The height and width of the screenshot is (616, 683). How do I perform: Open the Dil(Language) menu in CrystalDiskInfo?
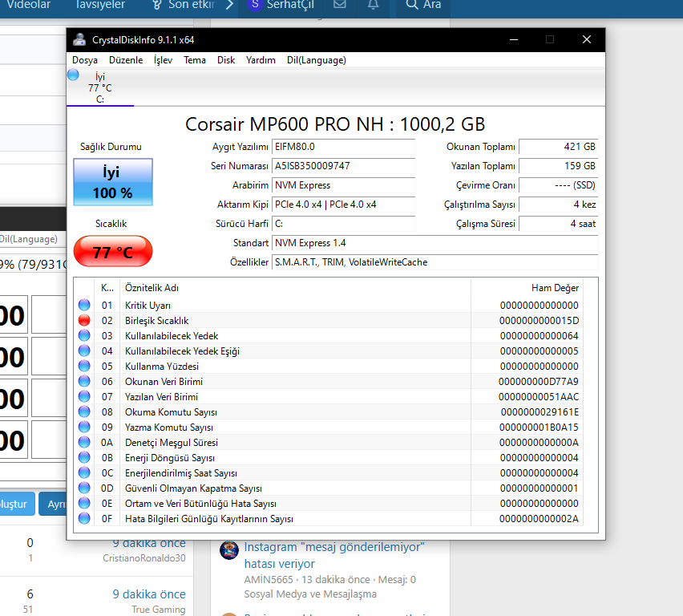316,60
